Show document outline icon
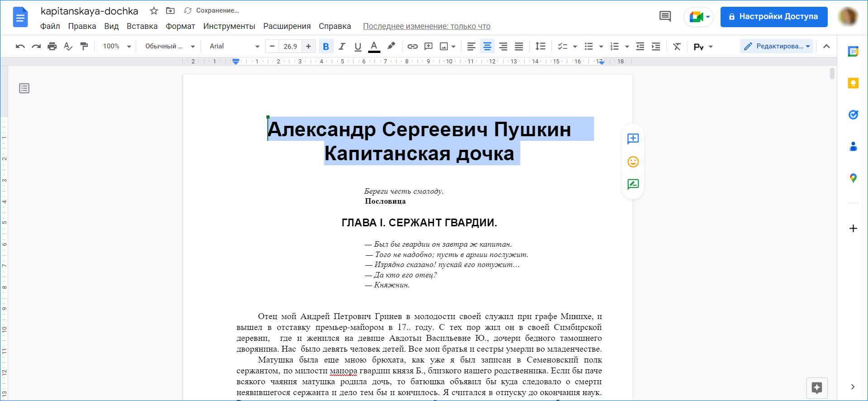 coord(24,88)
